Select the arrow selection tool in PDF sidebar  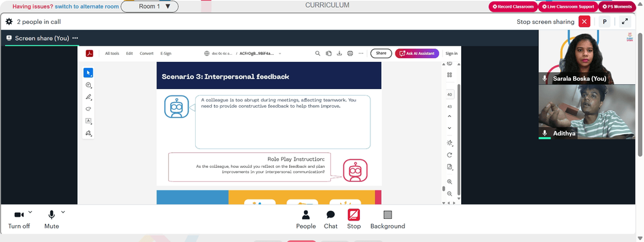(88, 73)
